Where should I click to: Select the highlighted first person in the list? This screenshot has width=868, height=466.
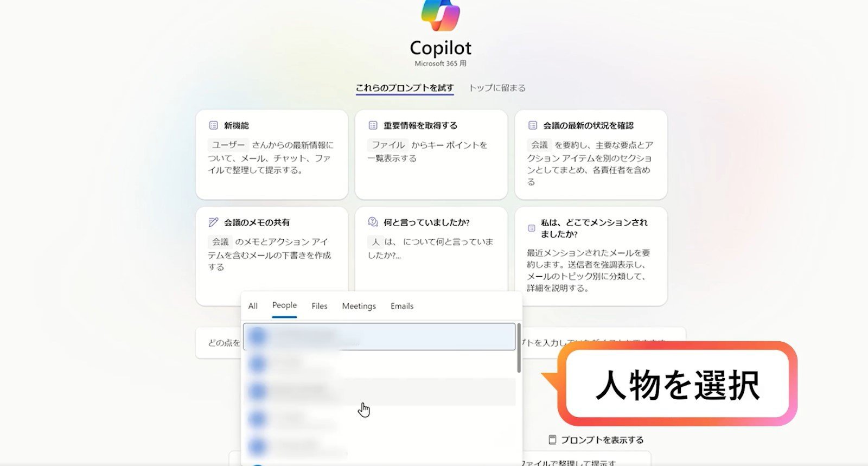click(379, 336)
